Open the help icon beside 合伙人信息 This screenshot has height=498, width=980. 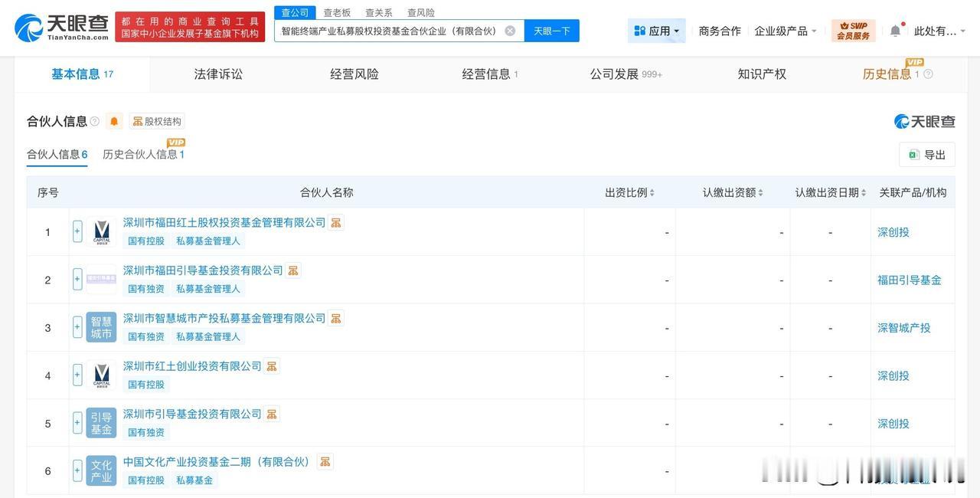[x=95, y=121]
